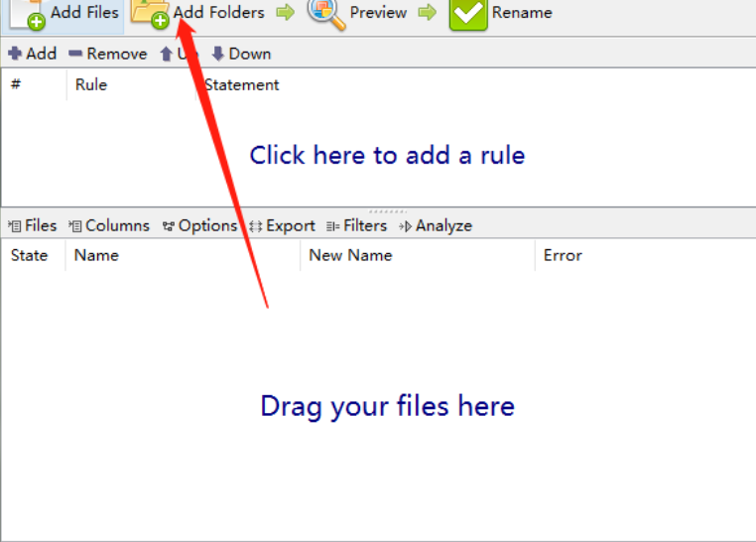Click the panel splitter grip dots
Image resolution: width=756 pixels, height=542 pixels.
coord(388,211)
